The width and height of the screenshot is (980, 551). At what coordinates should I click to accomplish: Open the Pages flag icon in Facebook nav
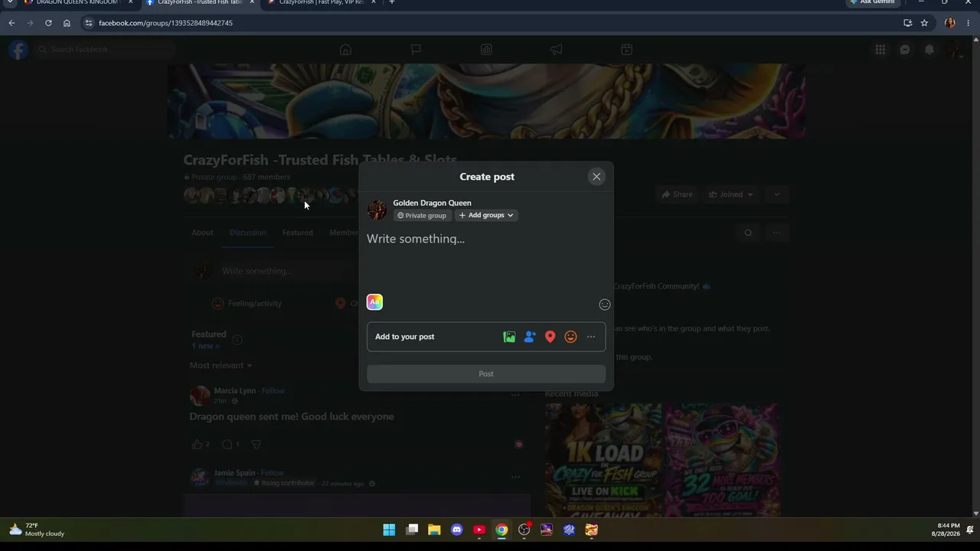pos(416,50)
